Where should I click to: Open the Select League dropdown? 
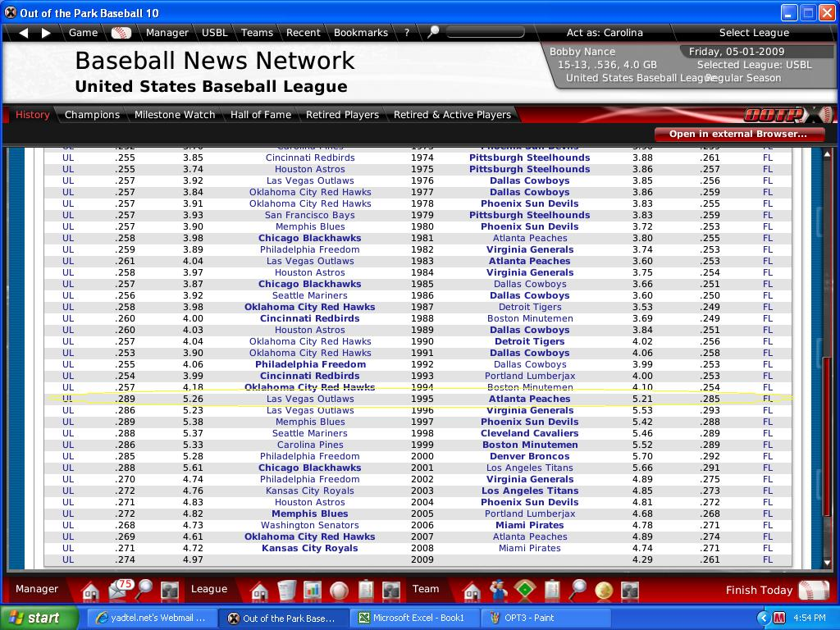[x=754, y=33]
